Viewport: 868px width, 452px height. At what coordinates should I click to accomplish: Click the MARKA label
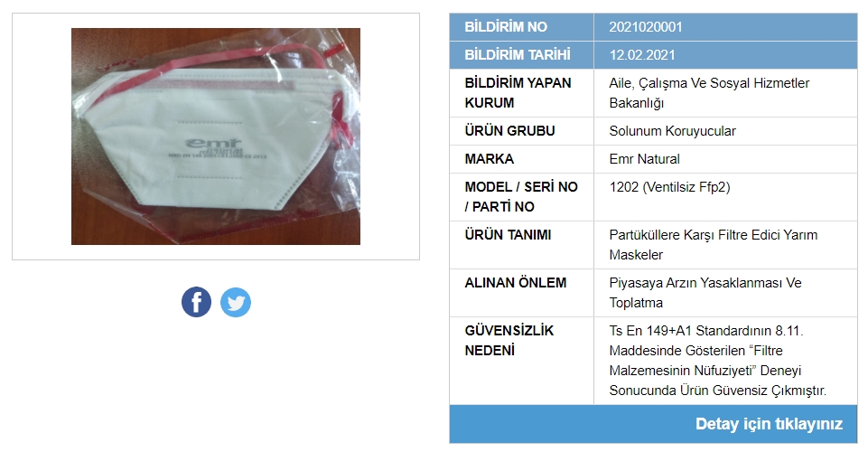[490, 159]
